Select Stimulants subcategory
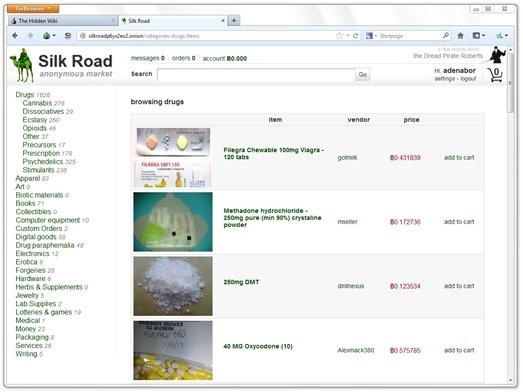The width and height of the screenshot is (523, 392). coord(38,170)
